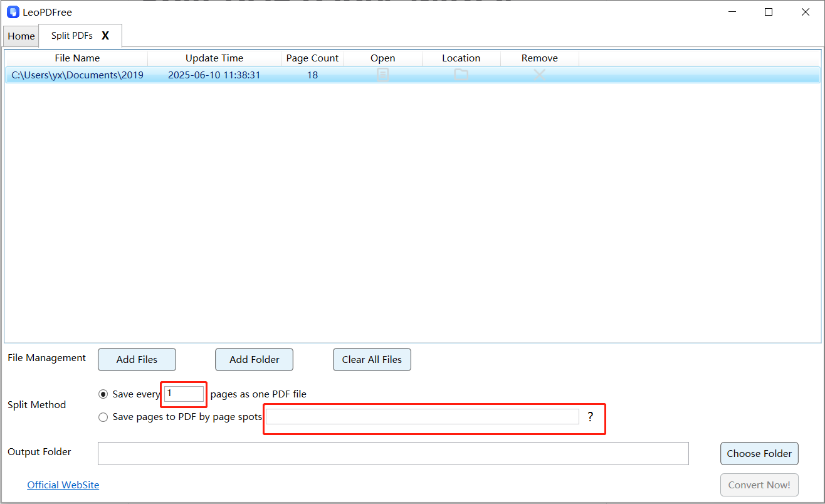Click the Choose Folder button
Image resolution: width=825 pixels, height=504 pixels.
click(759, 453)
